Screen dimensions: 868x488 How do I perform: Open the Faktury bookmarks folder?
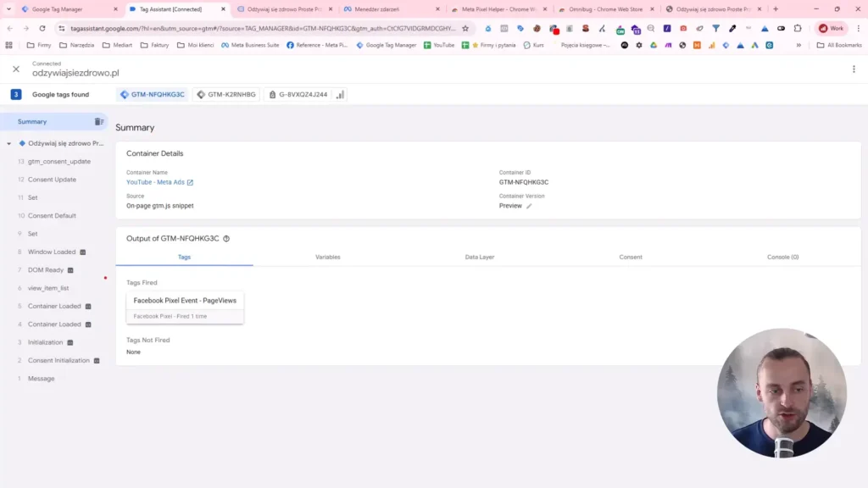154,45
